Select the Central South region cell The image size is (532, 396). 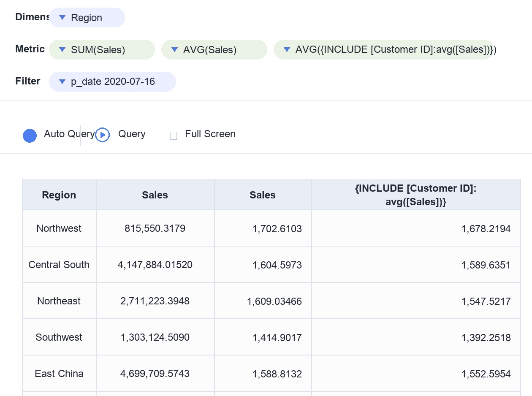click(59, 265)
